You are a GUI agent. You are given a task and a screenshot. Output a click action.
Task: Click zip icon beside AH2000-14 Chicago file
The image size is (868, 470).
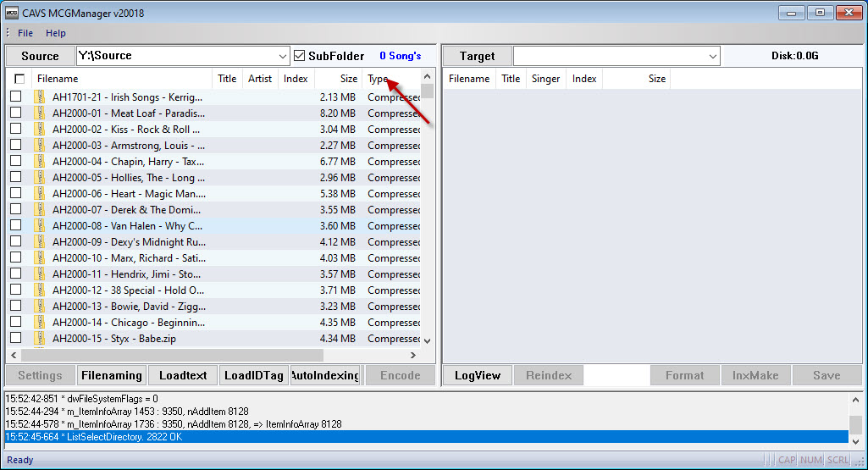40,322
